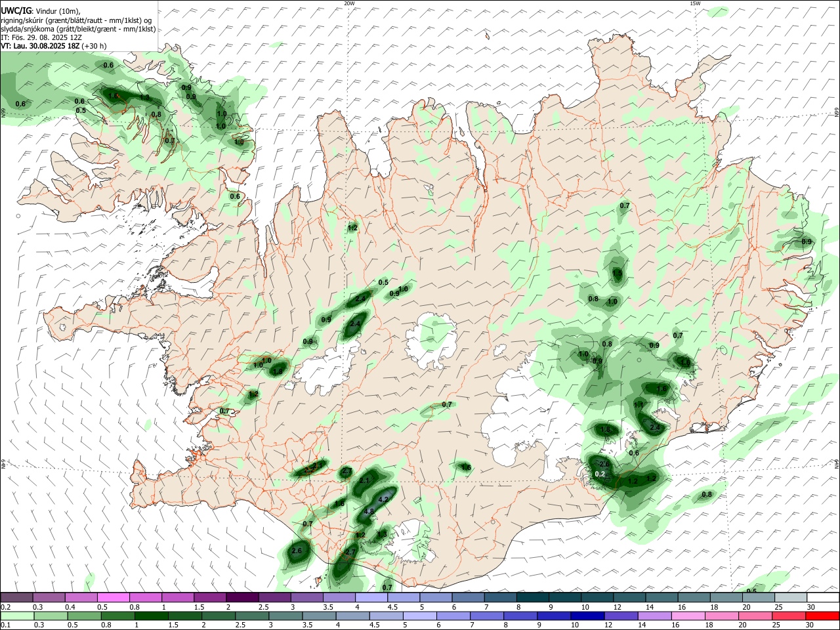Click the dusky plum snow swatch above 0.2
840x630 pixels.
(16, 598)
